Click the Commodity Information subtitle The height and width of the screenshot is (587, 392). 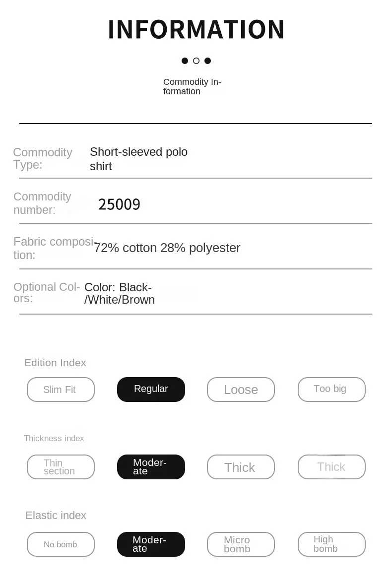pyautogui.click(x=192, y=86)
